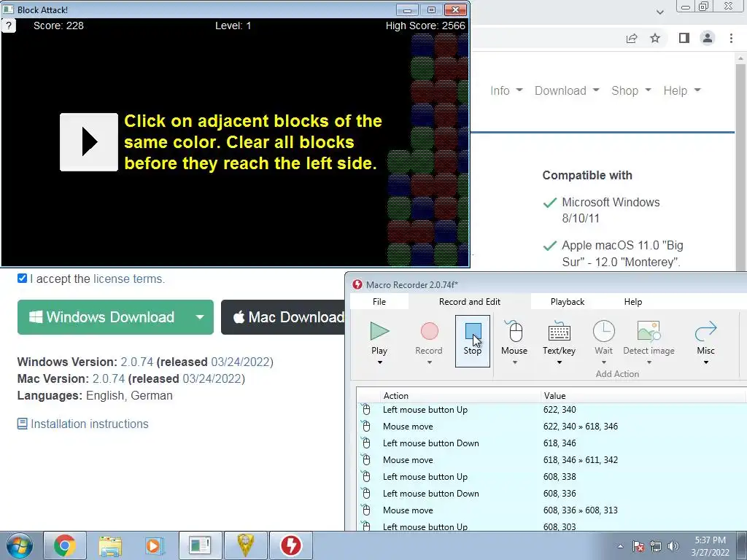Switch to the Playback tab
Viewport: 747px width, 560px height.
click(568, 302)
